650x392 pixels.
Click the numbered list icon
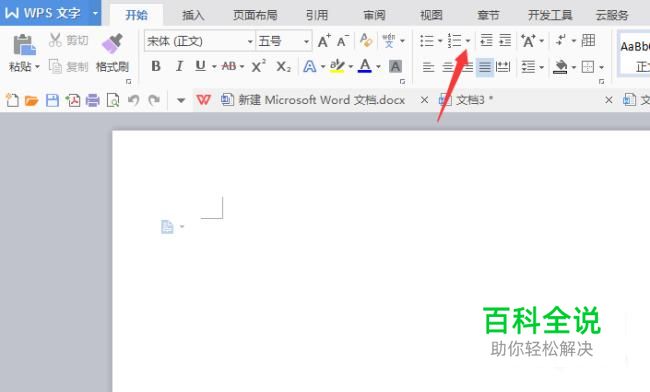pyautogui.click(x=454, y=41)
